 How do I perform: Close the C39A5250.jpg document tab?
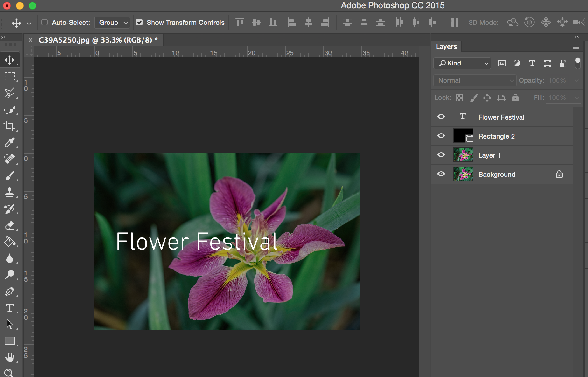(31, 40)
